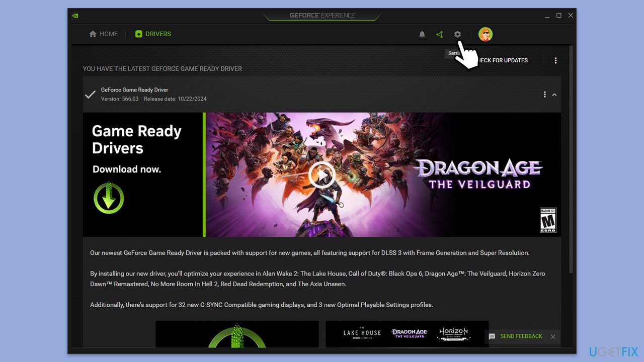The width and height of the screenshot is (644, 362).
Task: Click the ESRB Mature 17+ rating badge
Action: click(x=548, y=220)
